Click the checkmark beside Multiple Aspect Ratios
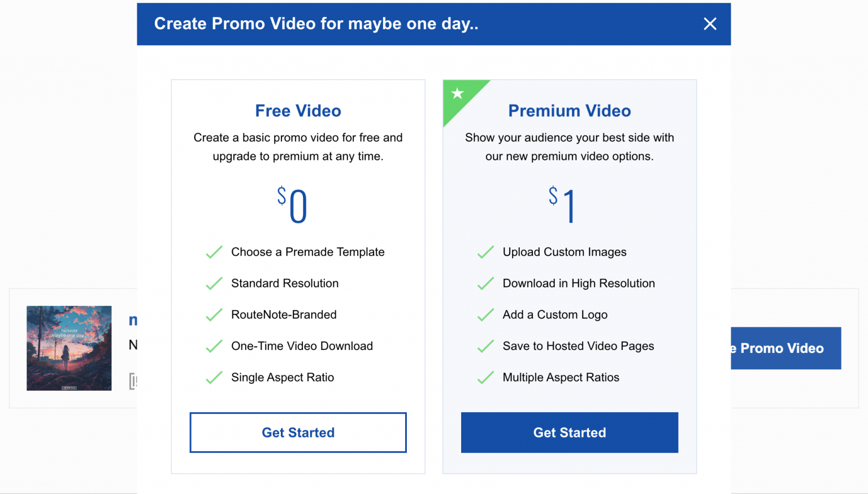868x494 pixels. point(485,377)
